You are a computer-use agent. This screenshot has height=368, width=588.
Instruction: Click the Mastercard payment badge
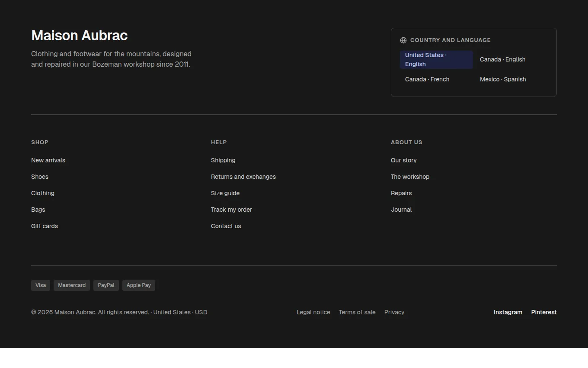72,285
